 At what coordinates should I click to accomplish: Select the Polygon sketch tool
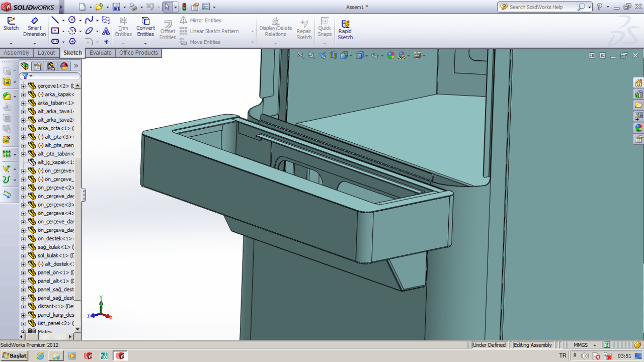point(72,42)
